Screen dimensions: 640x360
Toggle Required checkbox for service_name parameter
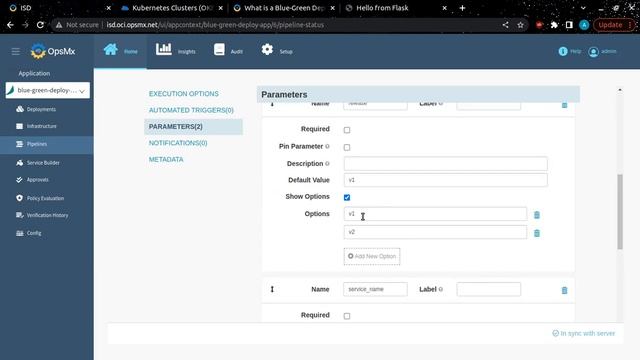pos(347,316)
